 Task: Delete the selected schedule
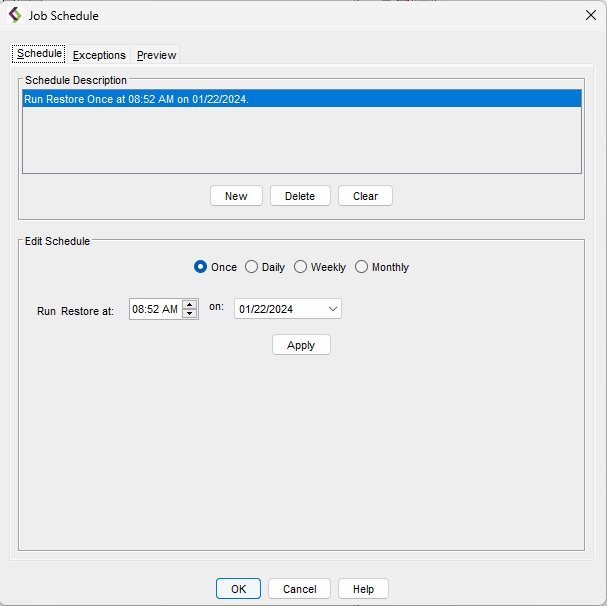tap(300, 196)
